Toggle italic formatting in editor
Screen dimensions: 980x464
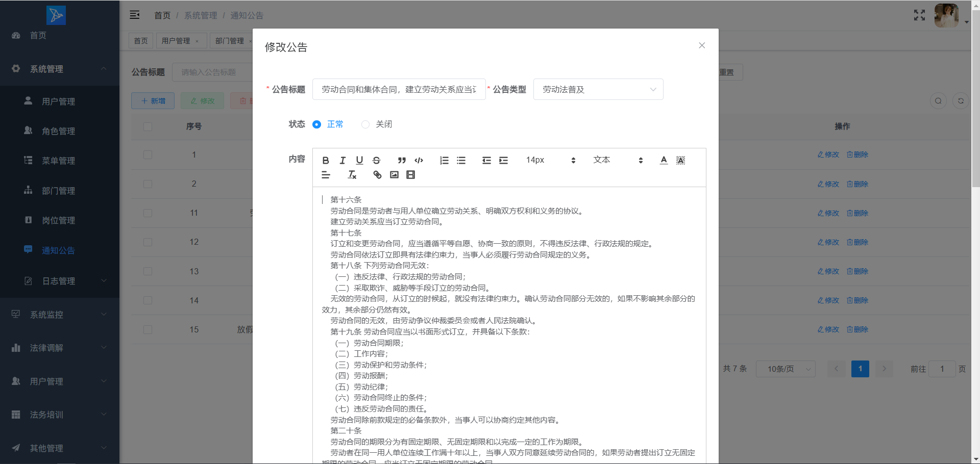(x=342, y=160)
